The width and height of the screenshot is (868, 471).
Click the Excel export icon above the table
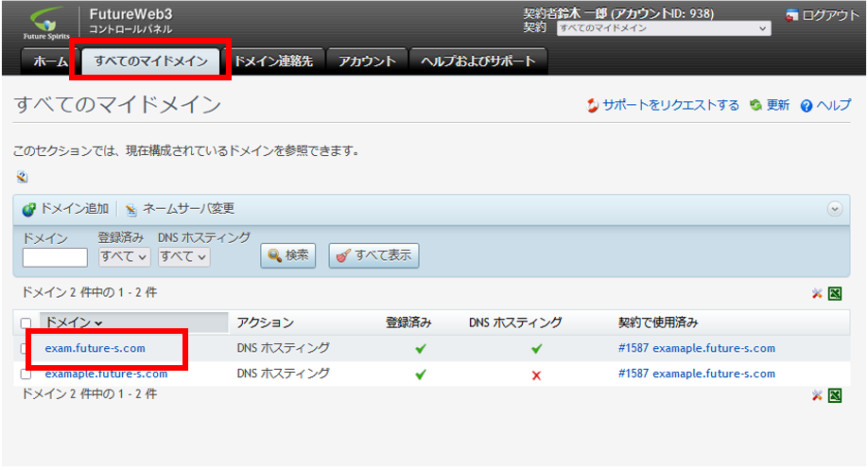point(835,293)
